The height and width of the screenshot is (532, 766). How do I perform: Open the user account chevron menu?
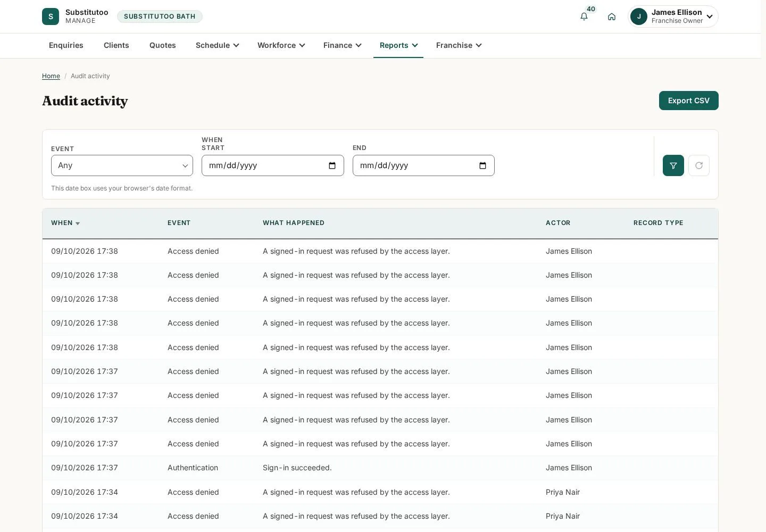tap(709, 16)
